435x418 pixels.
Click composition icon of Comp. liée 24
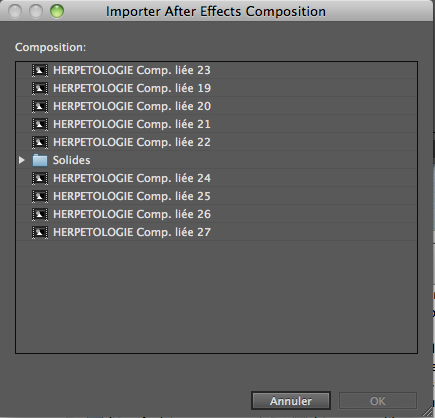(40, 178)
